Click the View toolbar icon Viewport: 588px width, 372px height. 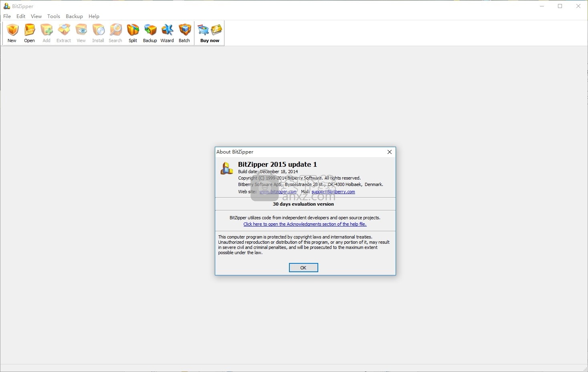(x=81, y=33)
